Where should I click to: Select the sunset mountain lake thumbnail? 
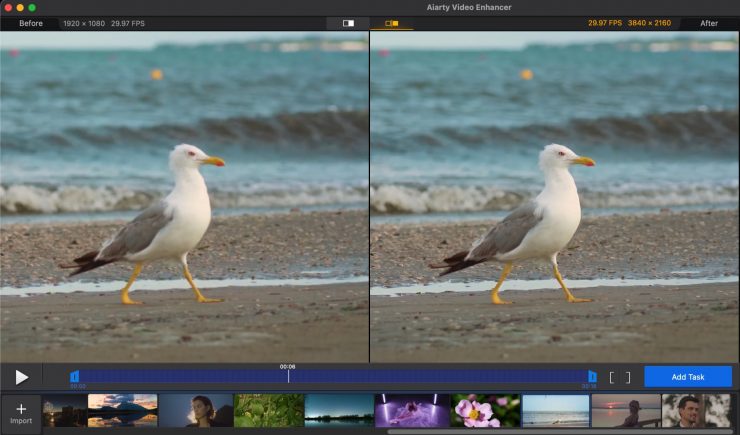coord(123,410)
